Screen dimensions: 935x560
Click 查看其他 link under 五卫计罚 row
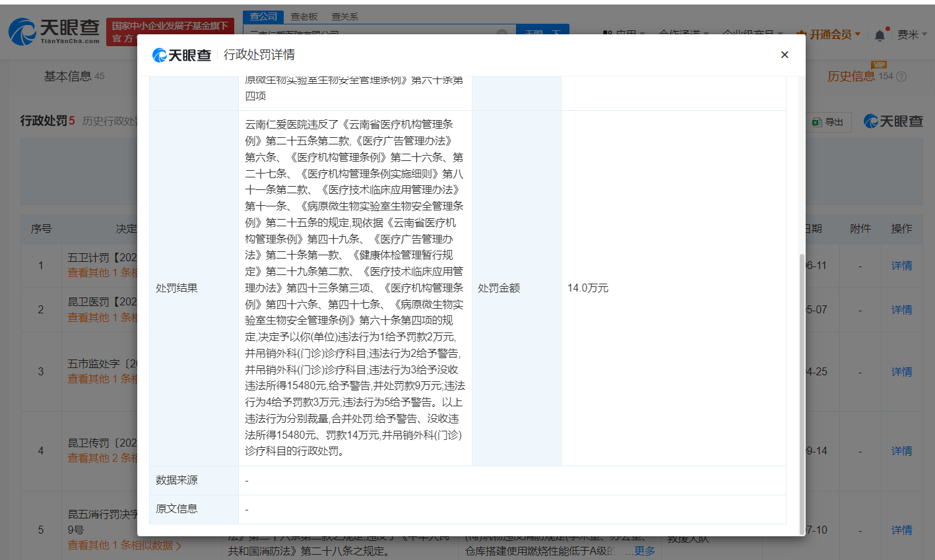coord(102,273)
